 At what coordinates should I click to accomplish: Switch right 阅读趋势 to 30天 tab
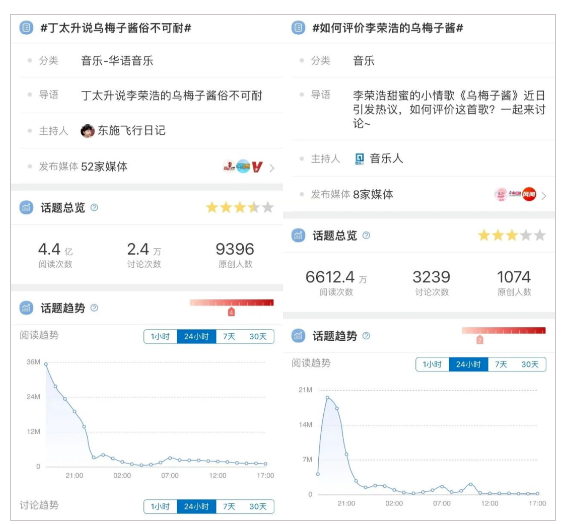pyautogui.click(x=530, y=364)
